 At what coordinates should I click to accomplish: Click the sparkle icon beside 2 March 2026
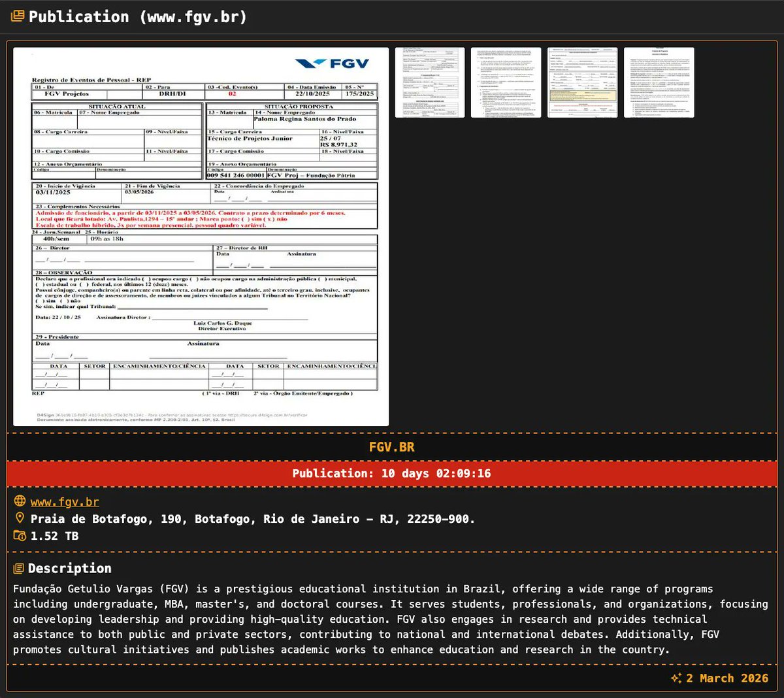pyautogui.click(x=675, y=678)
